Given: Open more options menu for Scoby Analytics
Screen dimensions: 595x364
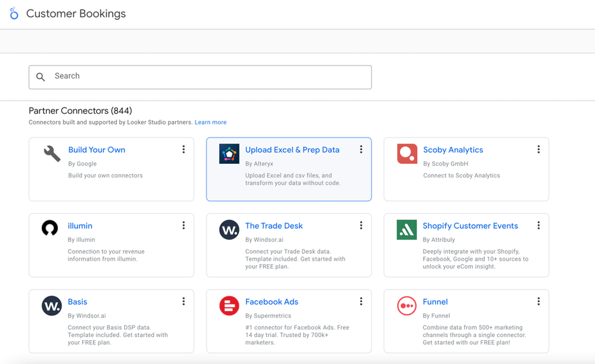Looking at the screenshot, I should pos(538,150).
